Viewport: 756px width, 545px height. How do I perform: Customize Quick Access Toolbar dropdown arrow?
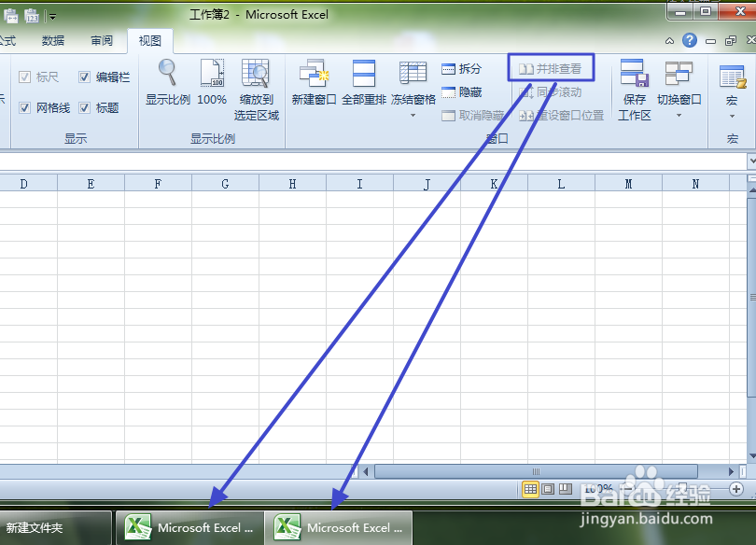pyautogui.click(x=52, y=17)
